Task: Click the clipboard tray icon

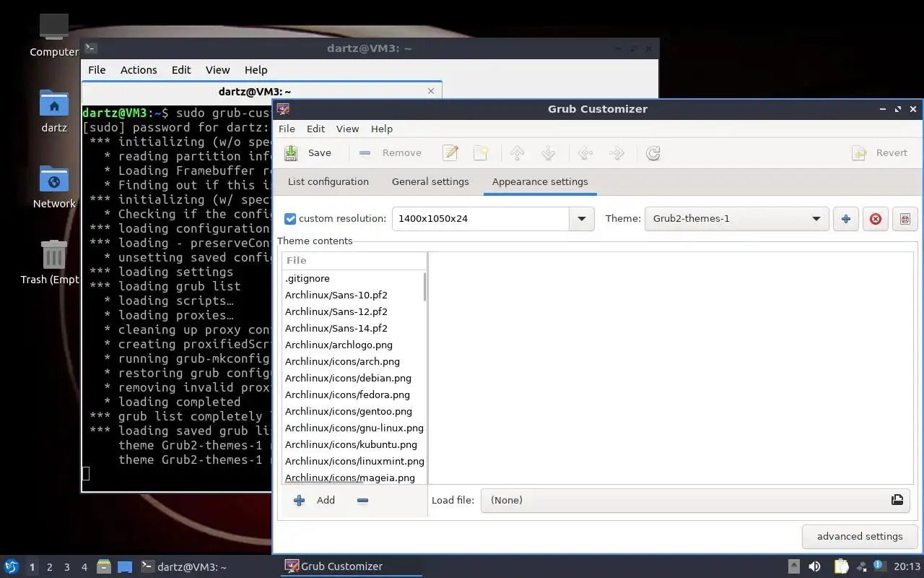Action: click(841, 567)
